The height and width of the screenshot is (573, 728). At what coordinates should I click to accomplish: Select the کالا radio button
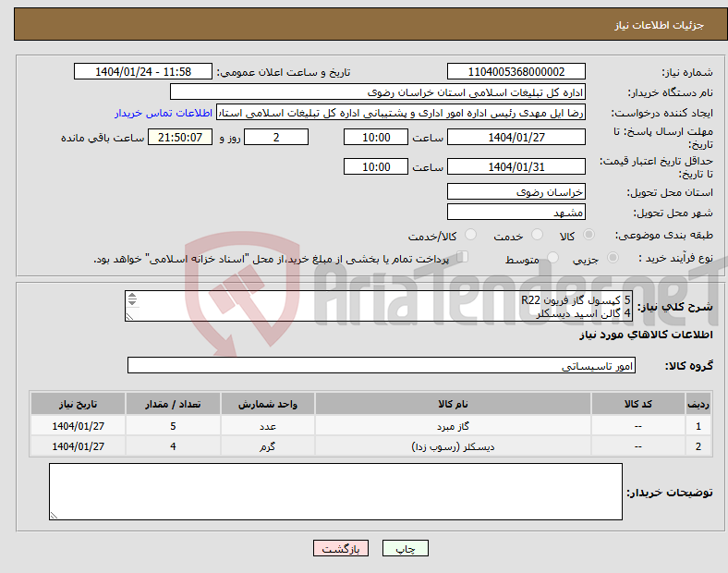click(x=588, y=235)
